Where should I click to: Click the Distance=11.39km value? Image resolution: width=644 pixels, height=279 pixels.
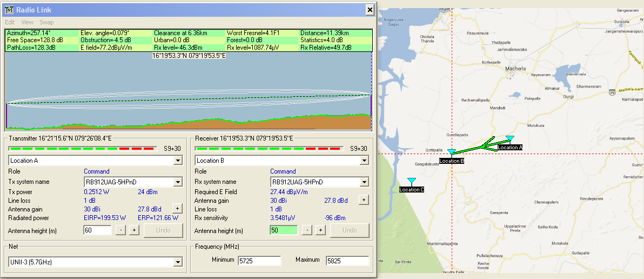[x=325, y=33]
